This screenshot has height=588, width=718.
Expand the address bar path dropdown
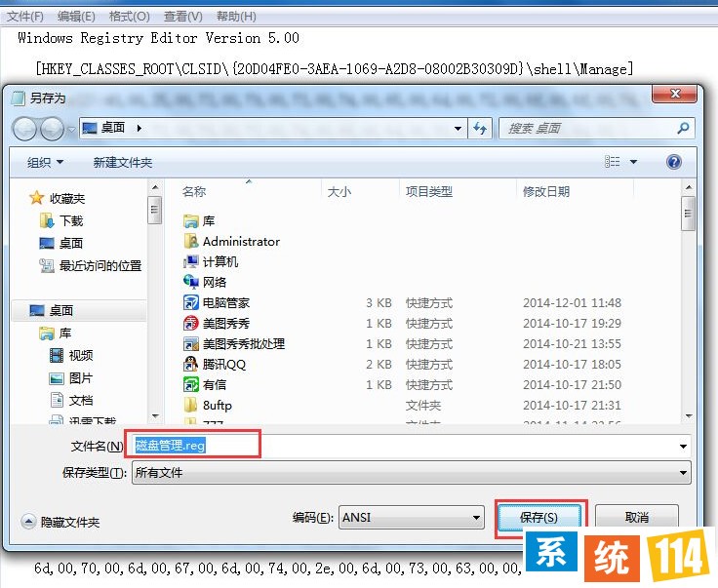click(458, 129)
